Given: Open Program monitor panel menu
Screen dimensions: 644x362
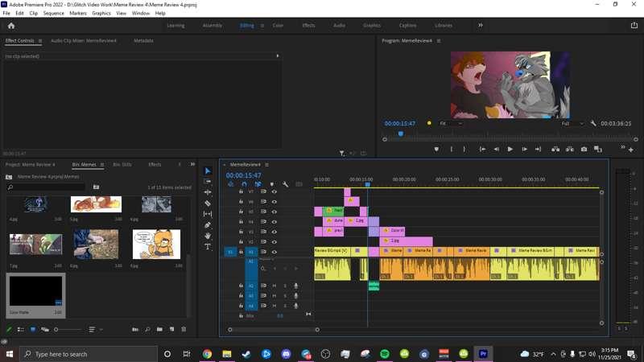Looking at the screenshot, I should pyautogui.click(x=439, y=41).
